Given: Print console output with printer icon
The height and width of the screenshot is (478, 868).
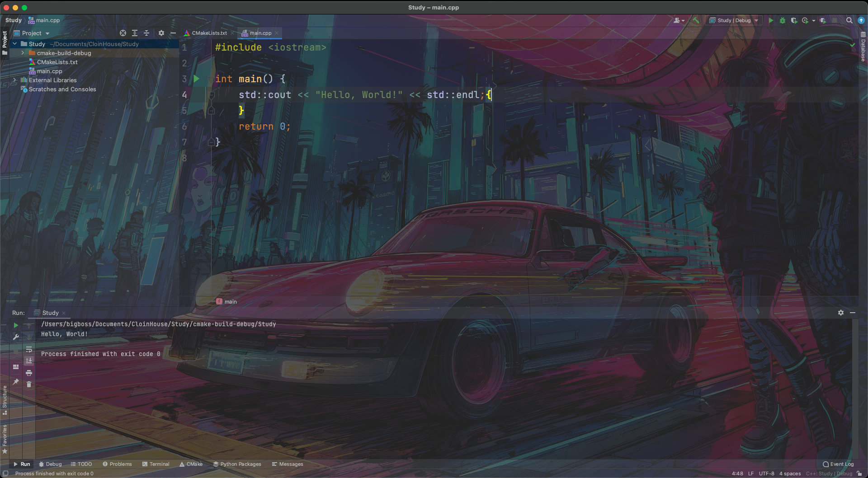Looking at the screenshot, I should point(29,373).
